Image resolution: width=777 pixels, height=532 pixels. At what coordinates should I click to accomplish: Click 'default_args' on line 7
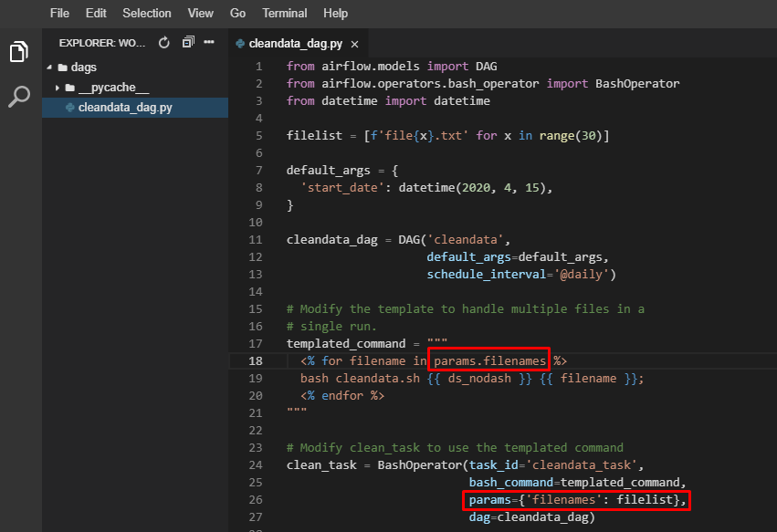point(328,171)
